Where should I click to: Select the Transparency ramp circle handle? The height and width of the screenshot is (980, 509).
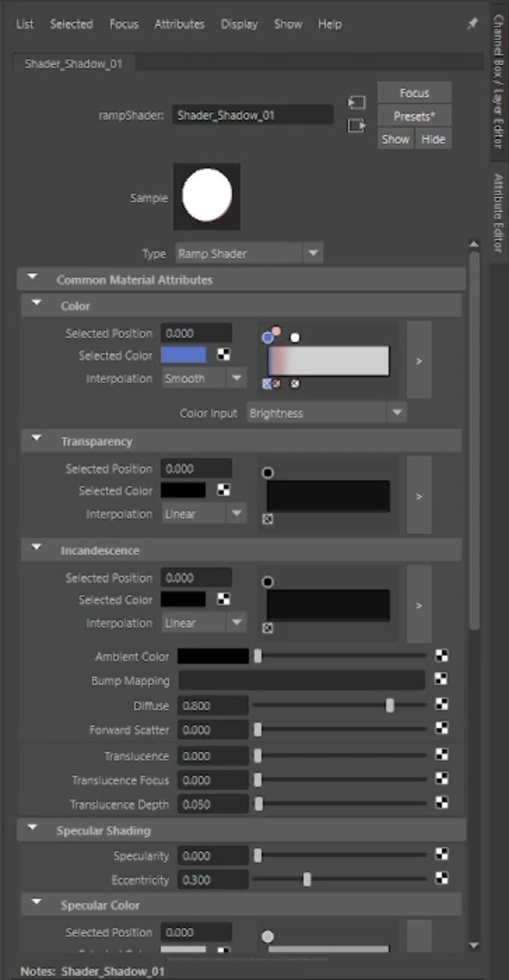[267, 473]
